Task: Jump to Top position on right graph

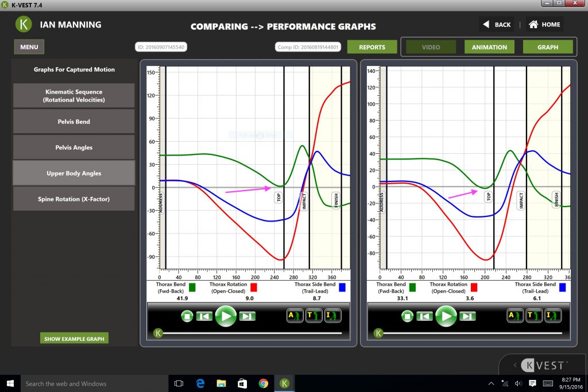Action: point(533,316)
